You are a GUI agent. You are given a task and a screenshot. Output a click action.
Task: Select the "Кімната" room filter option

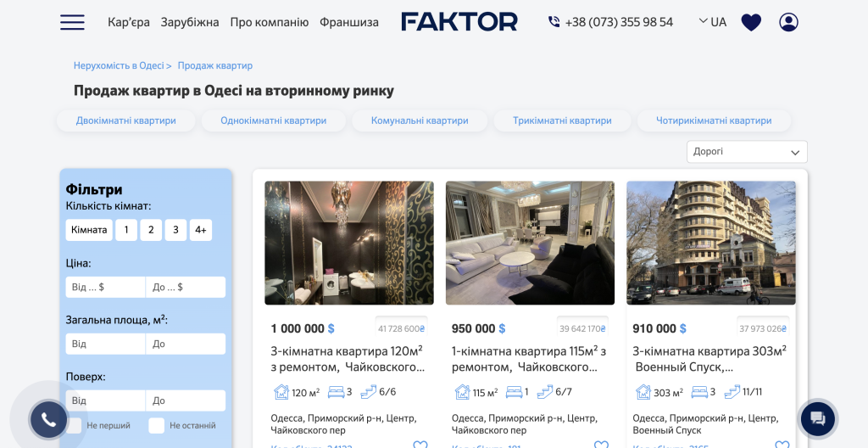89,230
